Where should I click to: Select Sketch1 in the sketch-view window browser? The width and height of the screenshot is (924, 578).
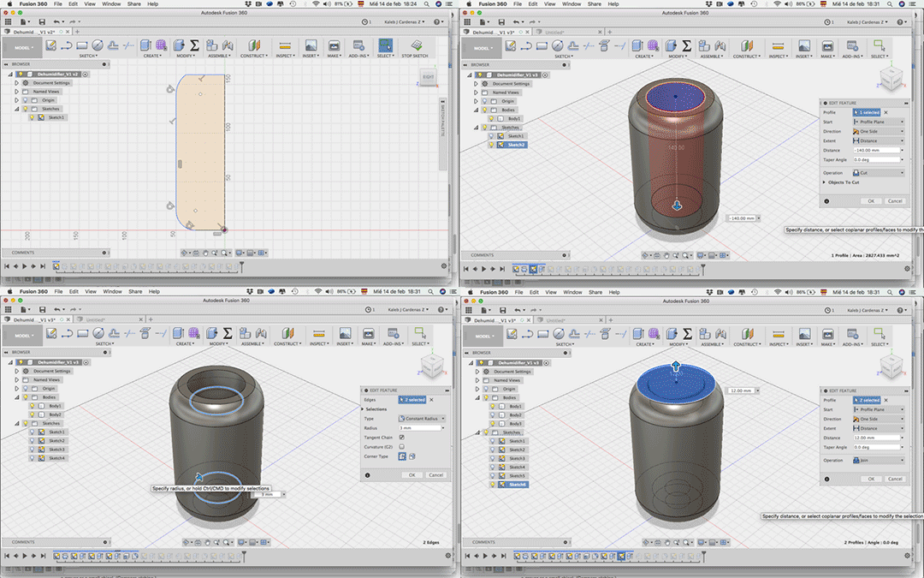pos(56,117)
